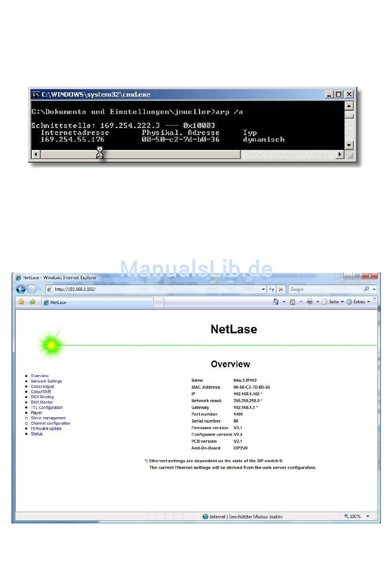
Task: Expand the zoom level dropdown arrow
Action: point(368,516)
